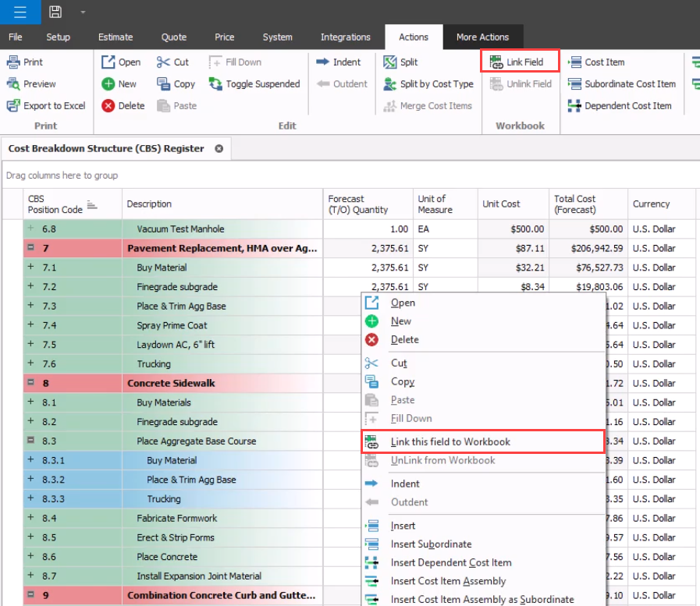Viewport: 700px width, 606px height.
Task: Open the Estimate ribbon tab
Action: pyautogui.click(x=115, y=37)
